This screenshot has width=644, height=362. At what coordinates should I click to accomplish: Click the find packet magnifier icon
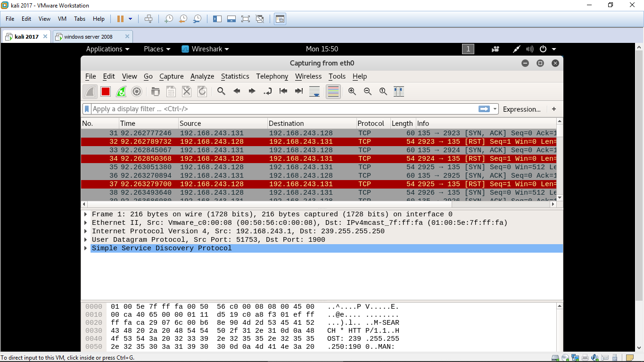[221, 91]
